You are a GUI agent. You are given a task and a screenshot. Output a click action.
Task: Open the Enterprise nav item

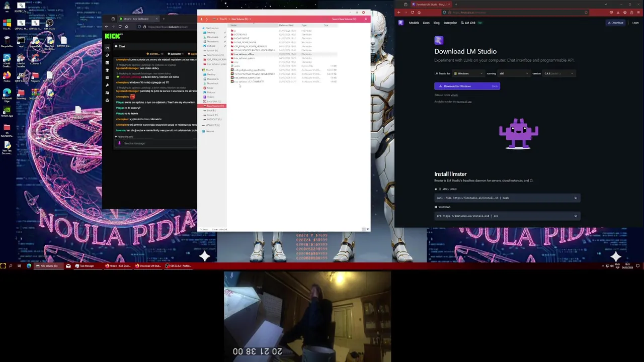coord(450,23)
